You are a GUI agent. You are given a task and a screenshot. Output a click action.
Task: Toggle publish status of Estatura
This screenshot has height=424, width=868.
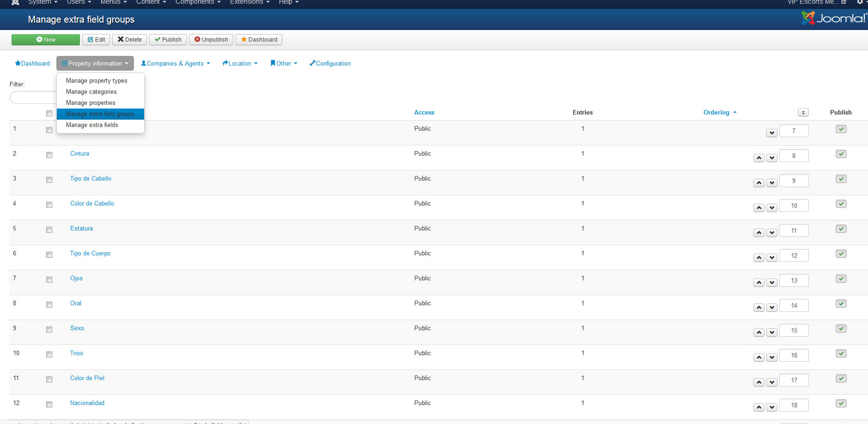pyautogui.click(x=841, y=229)
